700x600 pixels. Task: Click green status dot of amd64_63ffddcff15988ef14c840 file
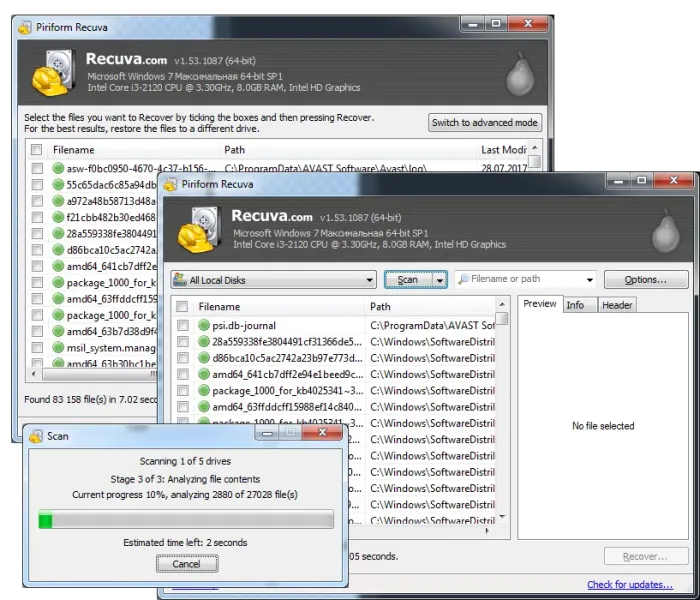(204, 407)
